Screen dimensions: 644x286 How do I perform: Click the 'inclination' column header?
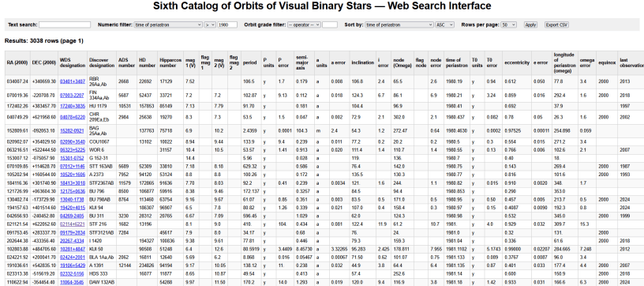pyautogui.click(x=363, y=62)
